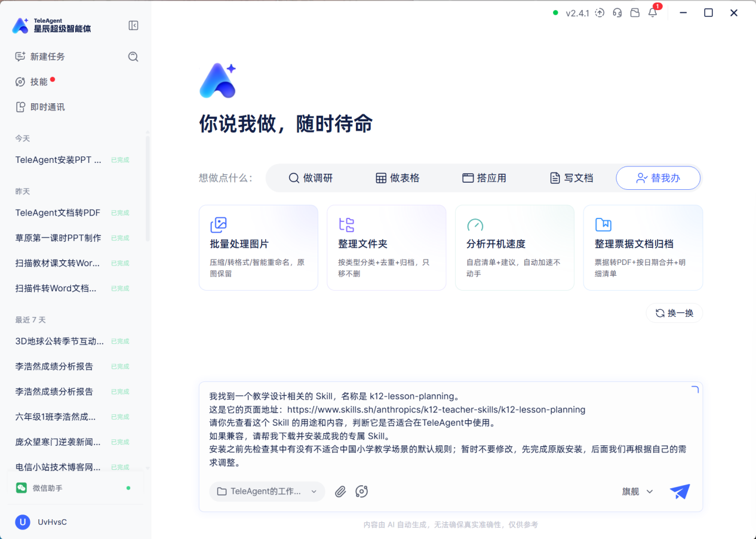Click the expand corner icon in input box
This screenshot has width=756, height=539.
point(694,390)
